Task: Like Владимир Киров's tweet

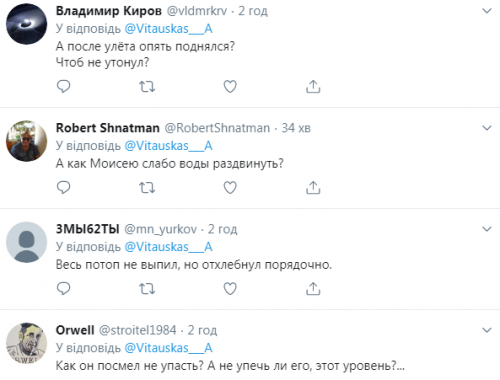Action: pyautogui.click(x=230, y=87)
